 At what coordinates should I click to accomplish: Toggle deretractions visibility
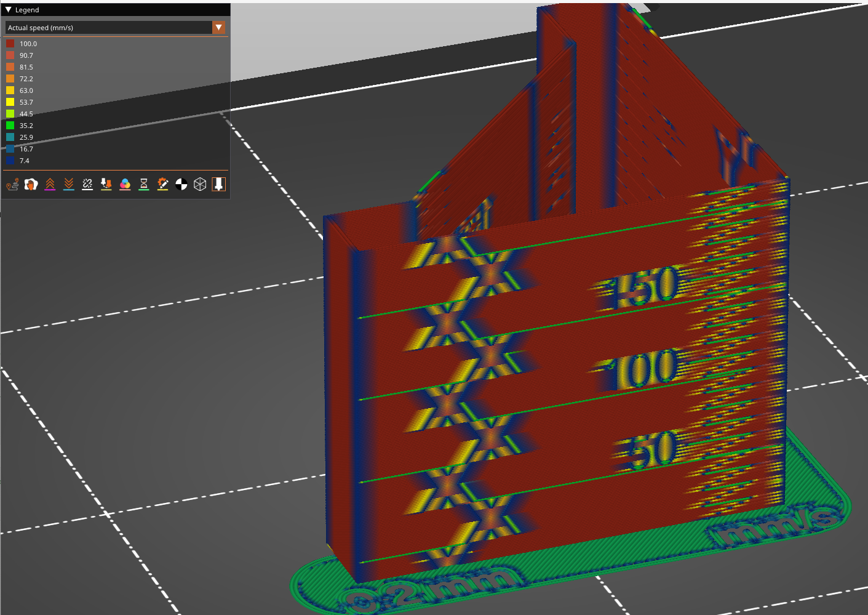click(x=68, y=183)
